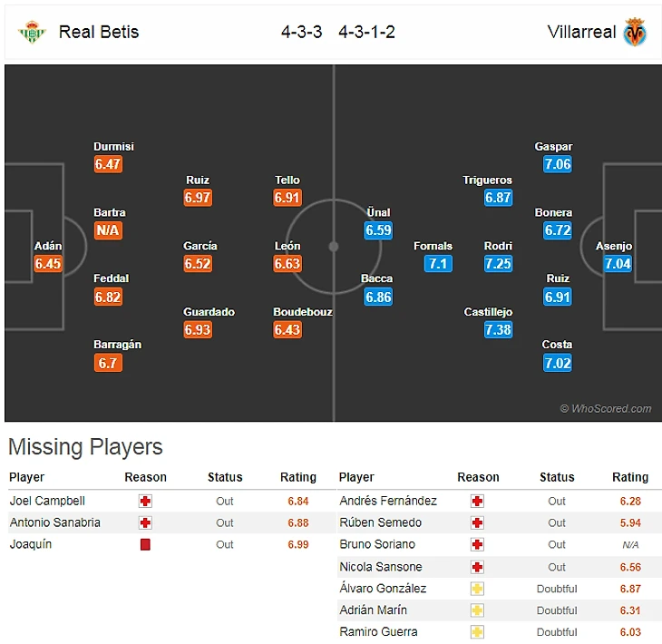Click Bruno Soriano's injury cross icon
The height and width of the screenshot is (644, 662).
click(478, 544)
